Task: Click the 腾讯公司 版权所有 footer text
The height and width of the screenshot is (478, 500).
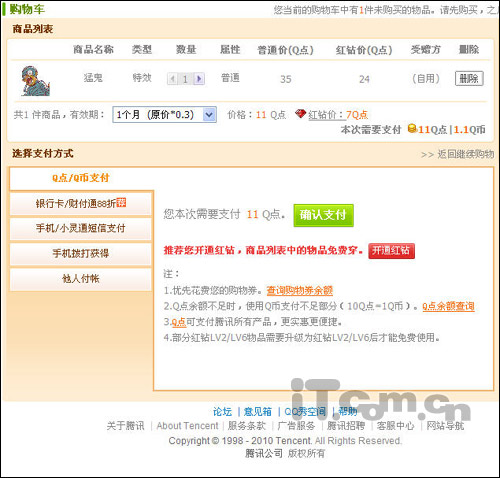Action: [x=285, y=453]
